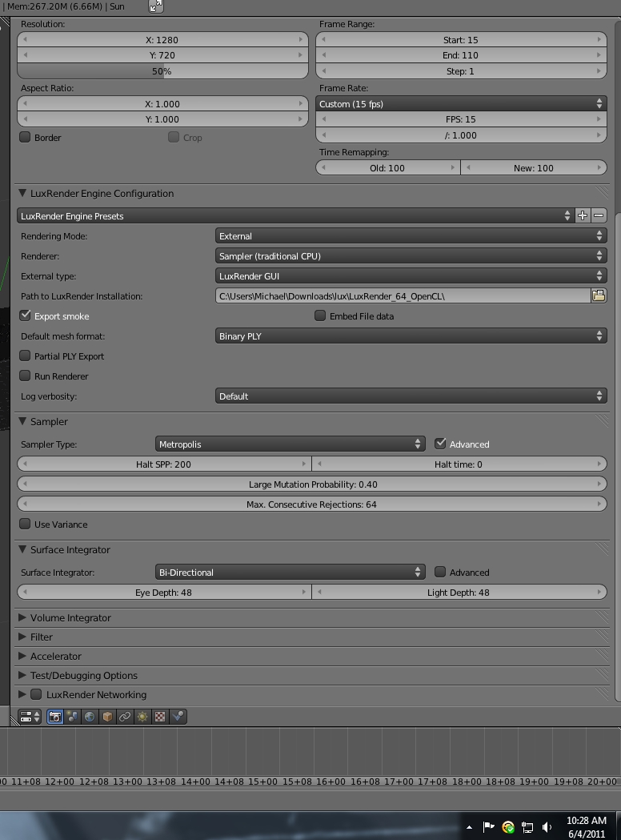621x840 pixels.
Task: Enable Embed File data checkbox
Action: tap(320, 316)
